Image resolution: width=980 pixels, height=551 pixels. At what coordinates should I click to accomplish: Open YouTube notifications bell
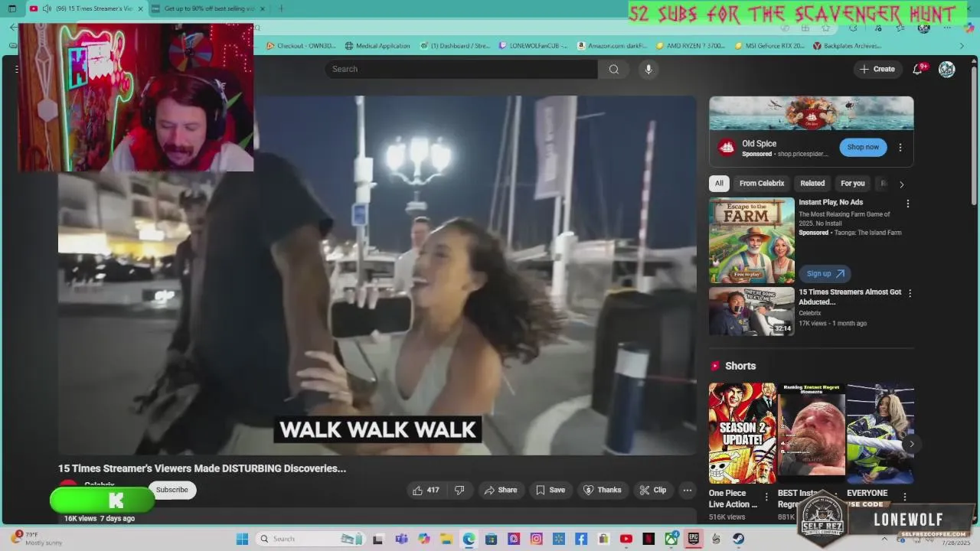tap(917, 69)
